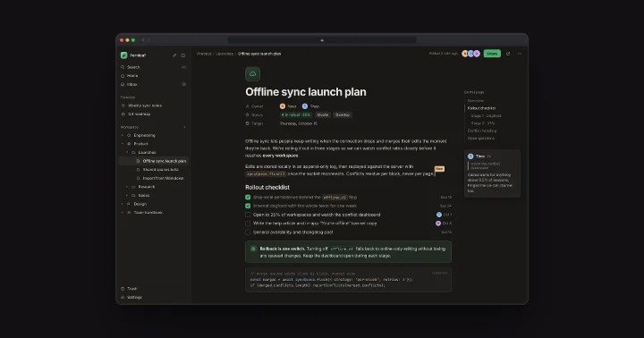
Task: Click the forward navigation arrow
Action: pyautogui.click(x=148, y=40)
